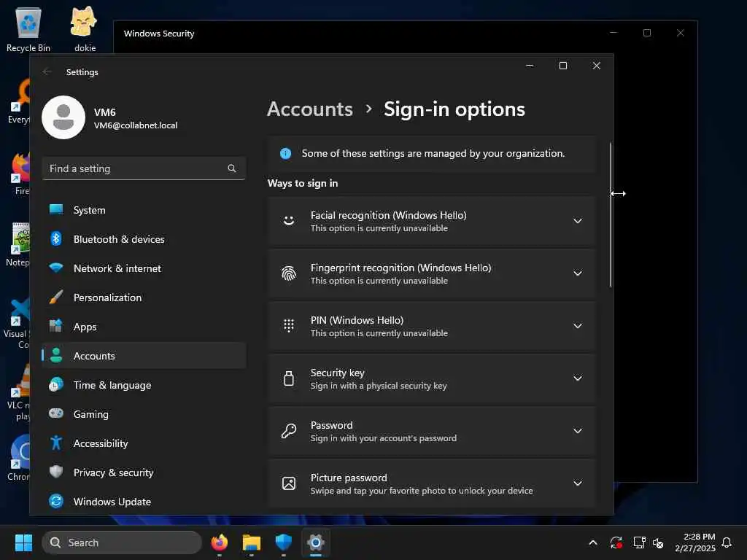Expand Fingerprint recognition (Windows Hello) chevron
This screenshot has width=747, height=560.
coord(578,273)
